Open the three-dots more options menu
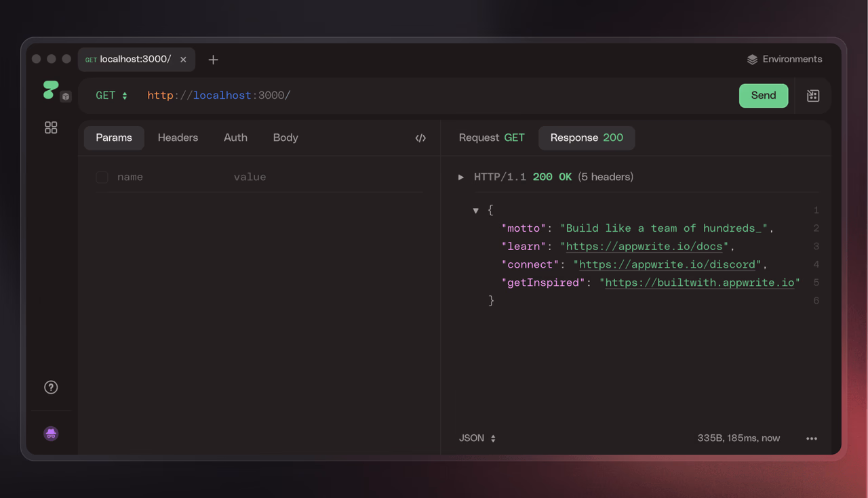The image size is (868, 498). tap(812, 438)
